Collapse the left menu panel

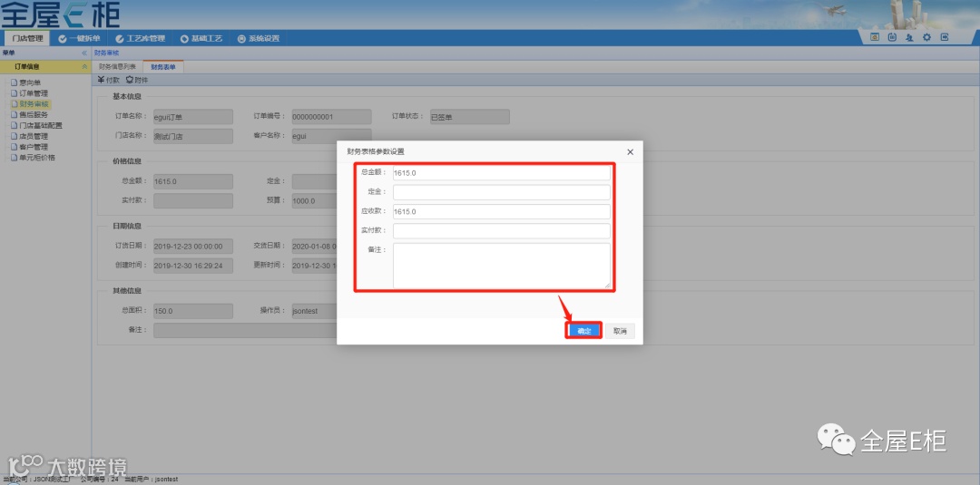[x=84, y=53]
